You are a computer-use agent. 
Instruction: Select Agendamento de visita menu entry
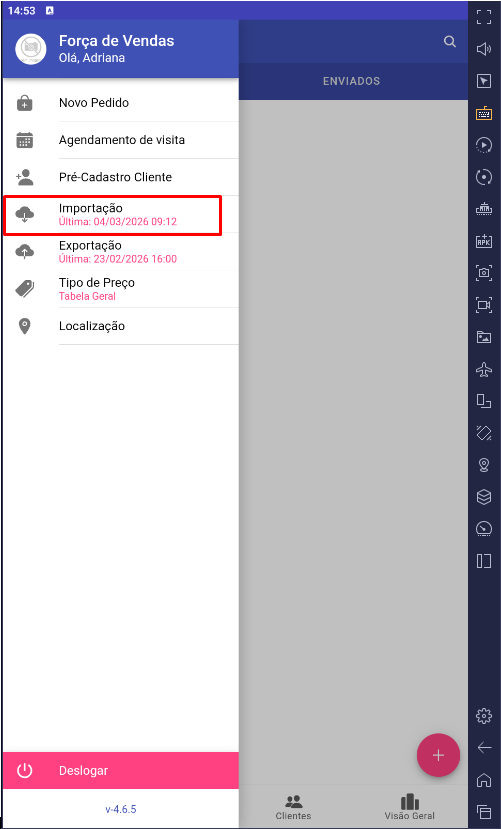(x=120, y=140)
